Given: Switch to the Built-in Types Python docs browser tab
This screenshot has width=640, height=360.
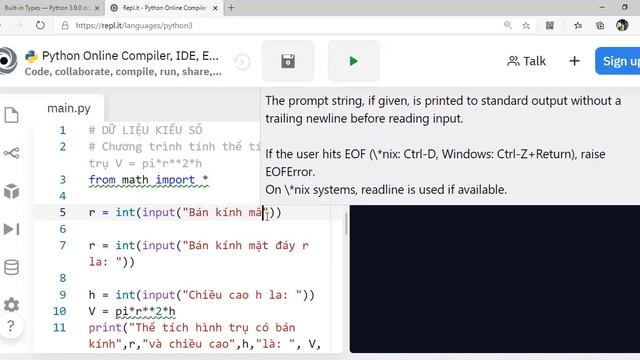Looking at the screenshot, I should [47, 8].
